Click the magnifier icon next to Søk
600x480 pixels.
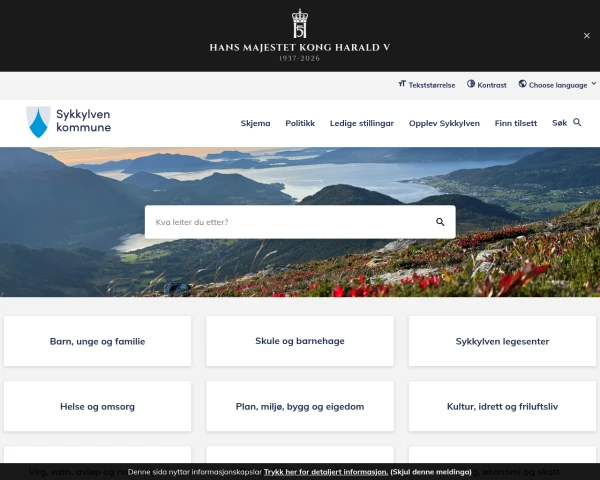[x=577, y=122]
